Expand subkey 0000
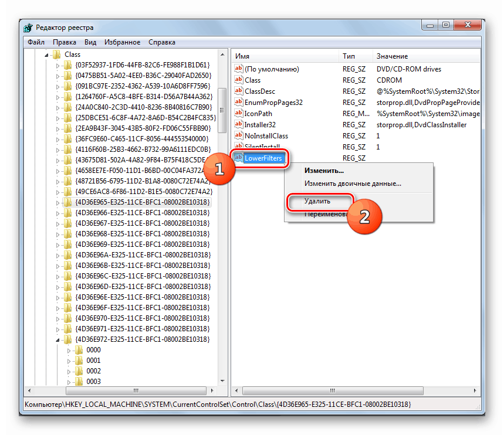This screenshot has height=435, width=504. point(69,351)
